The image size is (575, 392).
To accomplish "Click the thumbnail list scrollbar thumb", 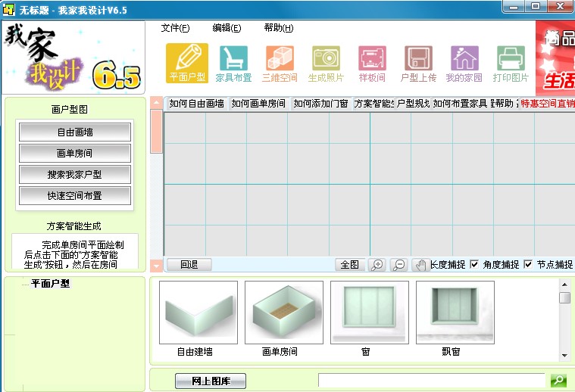I will [x=564, y=297].
